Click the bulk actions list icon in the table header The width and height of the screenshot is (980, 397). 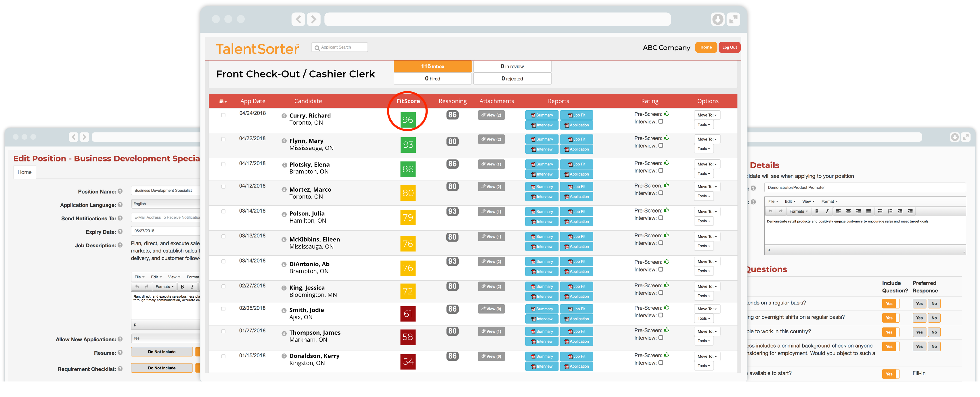point(223,101)
